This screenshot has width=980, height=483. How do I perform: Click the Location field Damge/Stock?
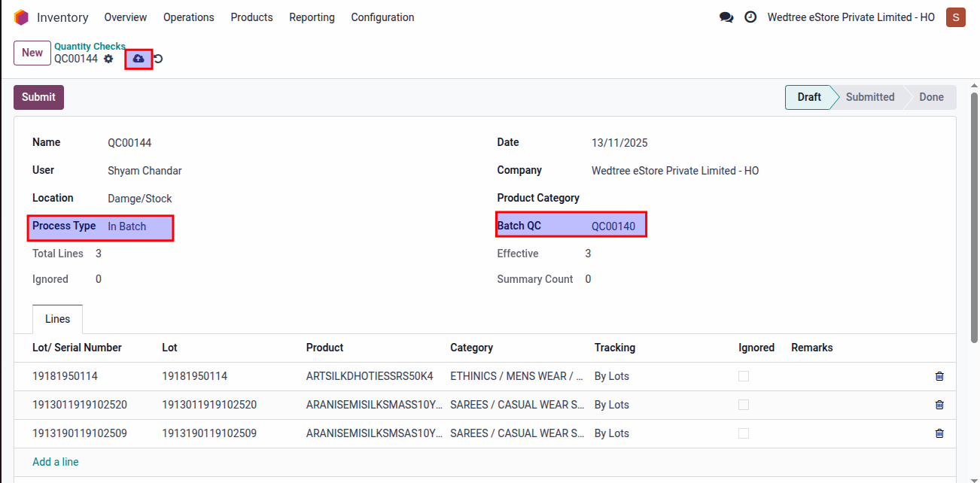point(140,199)
